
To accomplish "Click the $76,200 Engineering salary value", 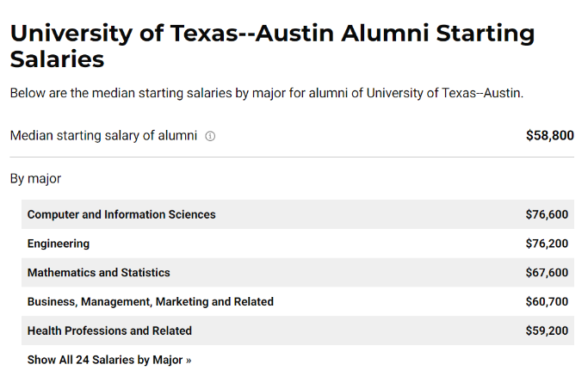I will [547, 244].
